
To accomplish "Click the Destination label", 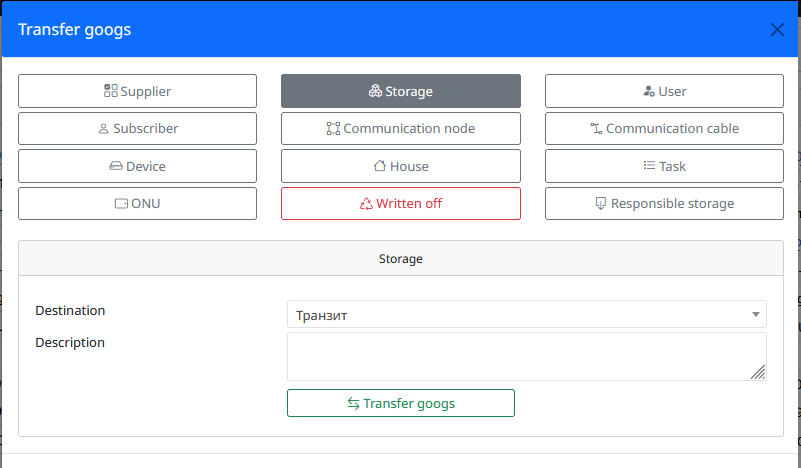I will 70,311.
